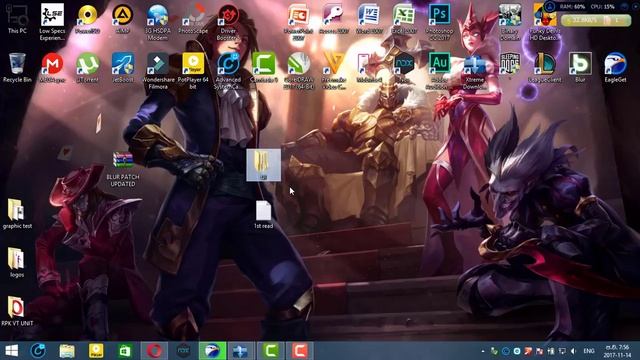Select the BLUR PATCH UPDATED archive
This screenshot has width=640, height=360.
[122, 169]
